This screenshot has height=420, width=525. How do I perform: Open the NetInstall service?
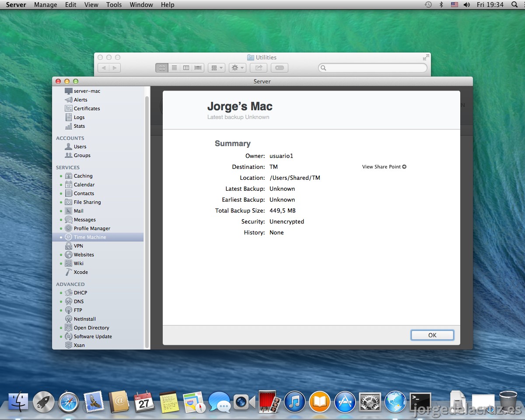80,319
